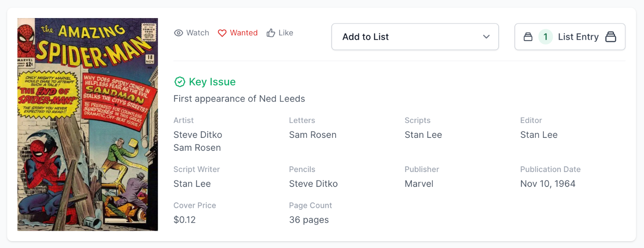The height and width of the screenshot is (248, 644).
Task: Open Steve Ditko under the Artist credit
Action: (198, 135)
